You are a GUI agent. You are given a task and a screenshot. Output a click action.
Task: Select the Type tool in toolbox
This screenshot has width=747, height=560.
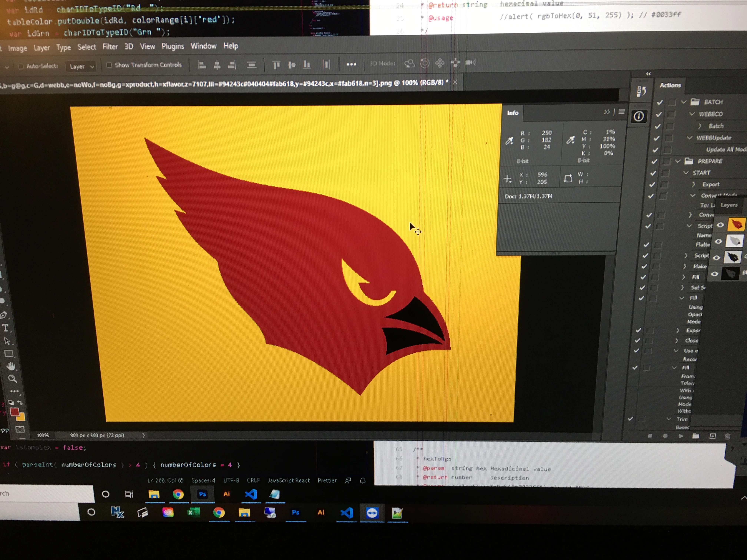[5, 328]
